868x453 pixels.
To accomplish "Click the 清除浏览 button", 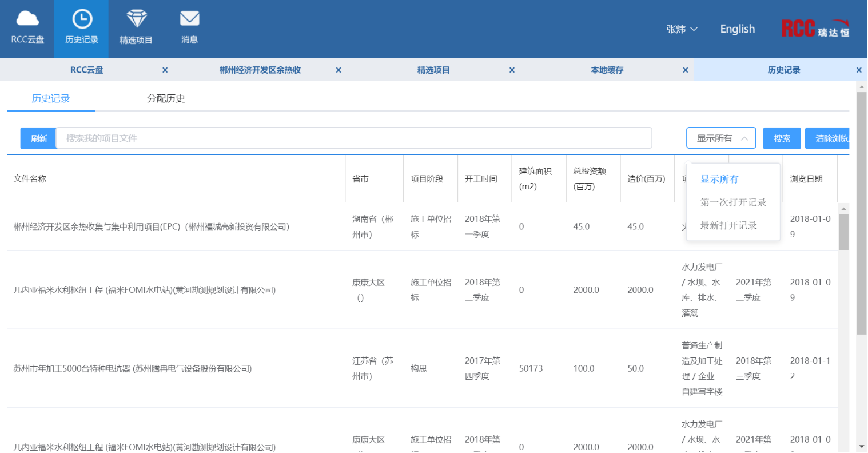I will (x=827, y=138).
